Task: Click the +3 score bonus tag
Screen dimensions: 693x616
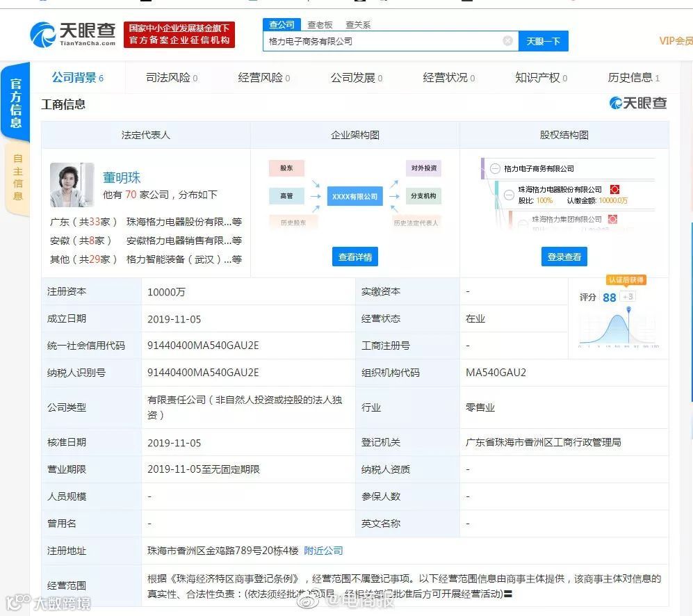Action: coord(628,297)
